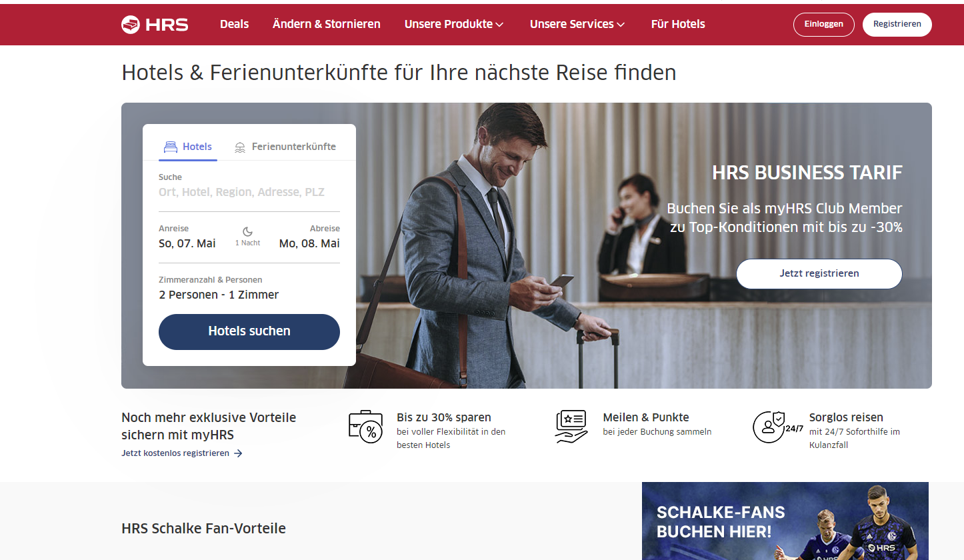Click arrow beside Jetzt kostenlos registrieren

point(238,453)
